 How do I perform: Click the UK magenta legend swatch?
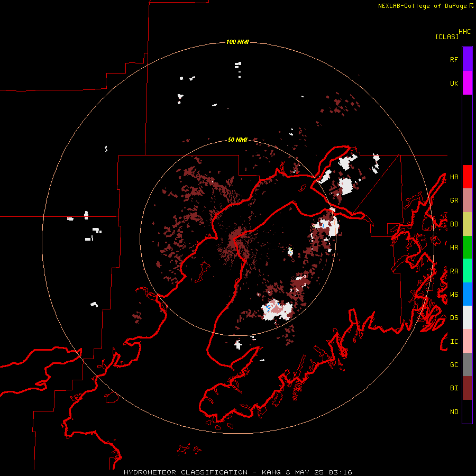click(467, 83)
